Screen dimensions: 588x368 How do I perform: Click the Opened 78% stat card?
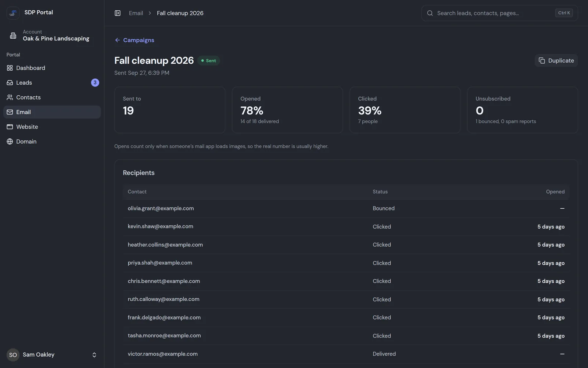tap(287, 110)
